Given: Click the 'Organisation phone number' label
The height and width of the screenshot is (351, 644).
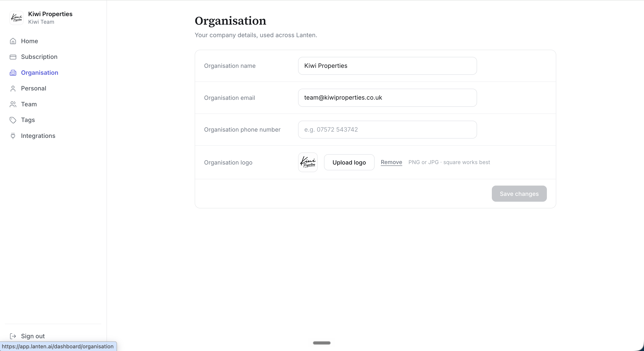Looking at the screenshot, I should tap(242, 130).
